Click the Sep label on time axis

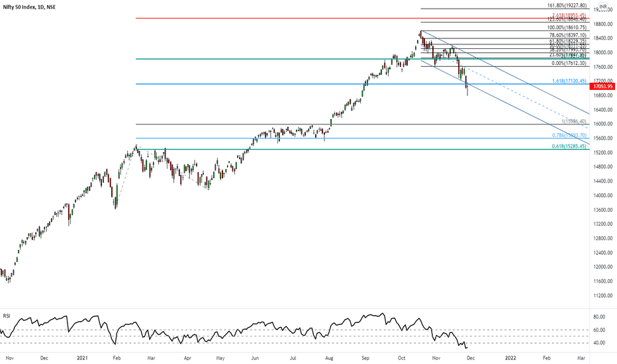point(365,358)
